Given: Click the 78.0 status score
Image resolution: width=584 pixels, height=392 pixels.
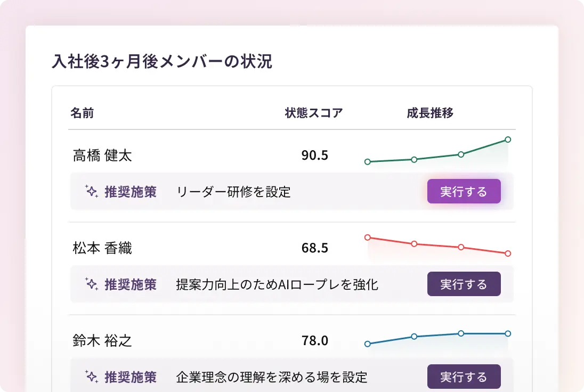Looking at the screenshot, I should (315, 341).
